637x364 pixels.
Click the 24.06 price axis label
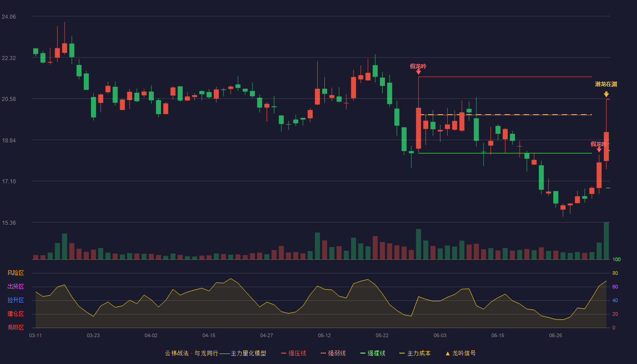point(9,16)
